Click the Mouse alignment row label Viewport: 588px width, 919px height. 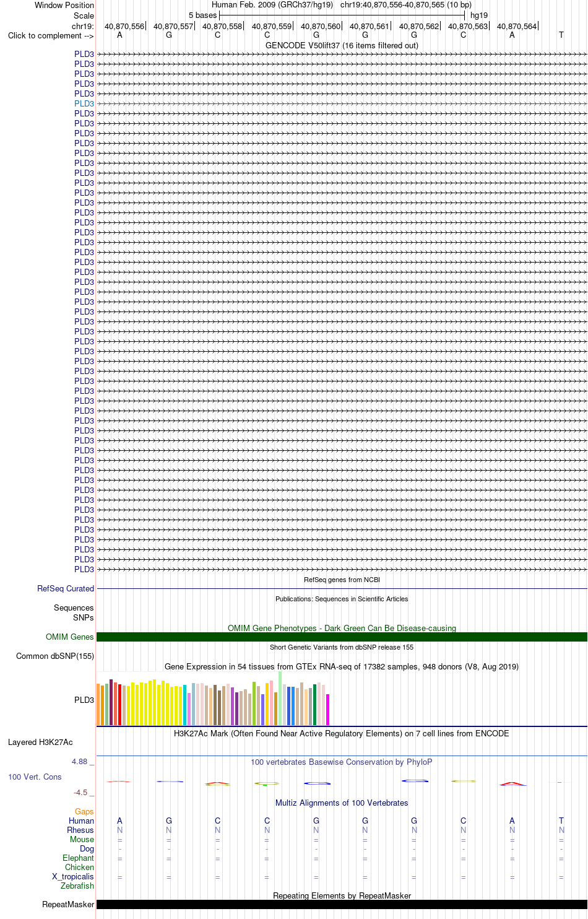(82, 839)
